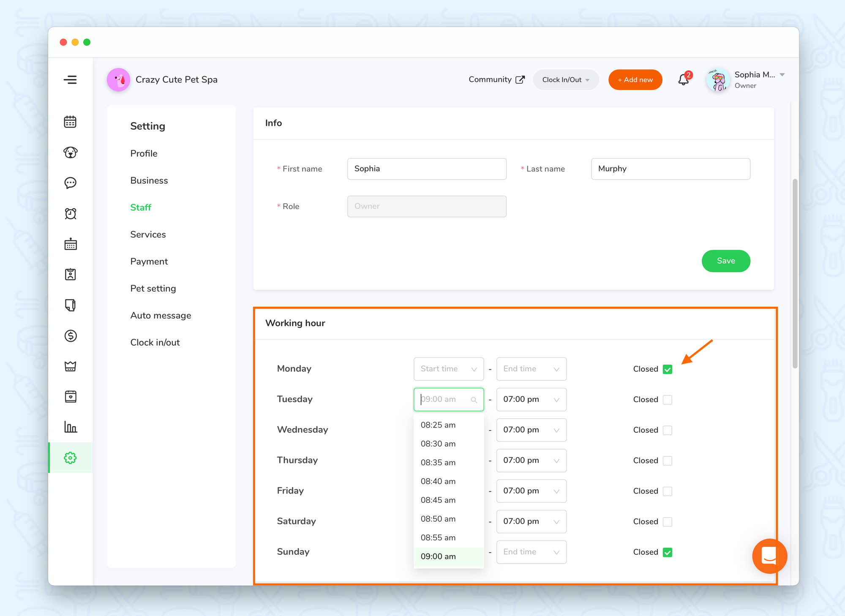Click the green Save button

tap(726, 261)
